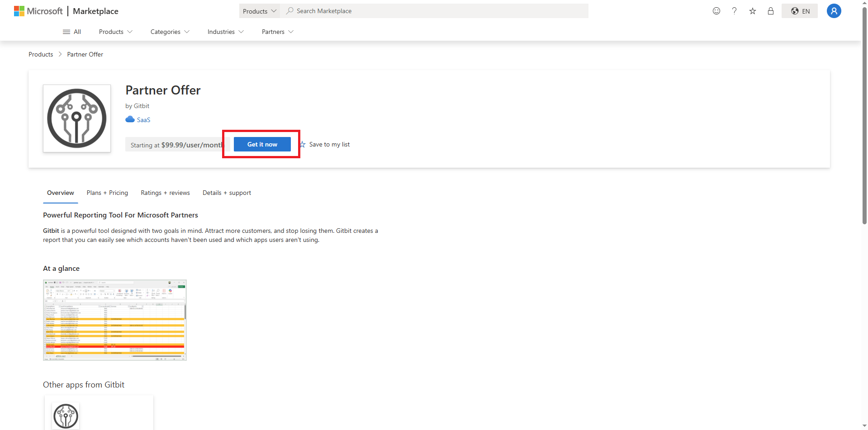Open the other Gitbit app card icon
The width and height of the screenshot is (868, 430).
click(x=66, y=416)
